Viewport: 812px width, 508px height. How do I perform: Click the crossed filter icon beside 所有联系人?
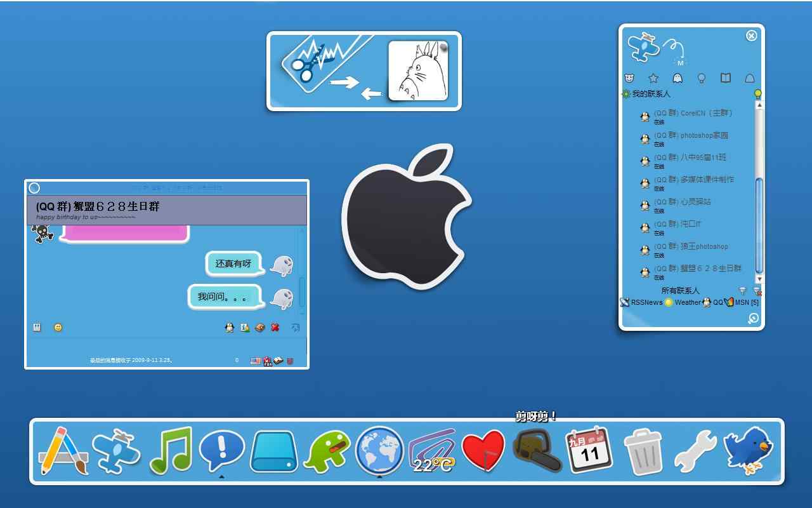coord(757,291)
